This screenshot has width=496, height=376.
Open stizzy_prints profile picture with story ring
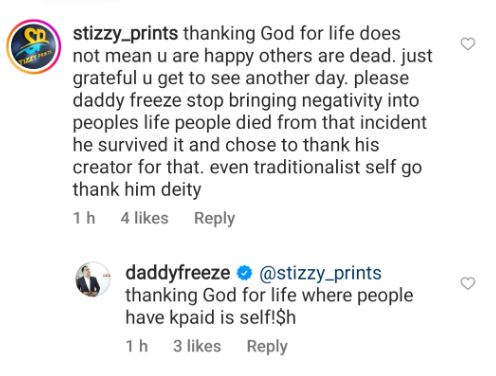[x=34, y=46]
